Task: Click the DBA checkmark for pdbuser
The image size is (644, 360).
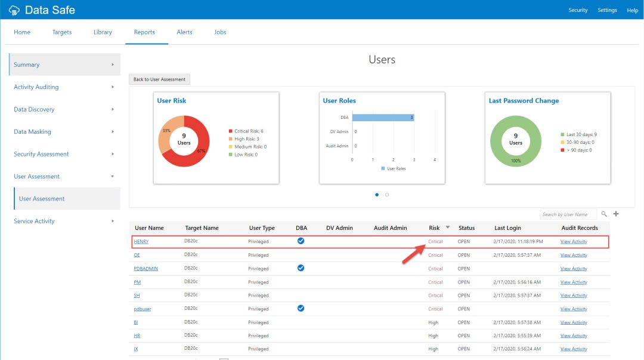Action: (301, 309)
